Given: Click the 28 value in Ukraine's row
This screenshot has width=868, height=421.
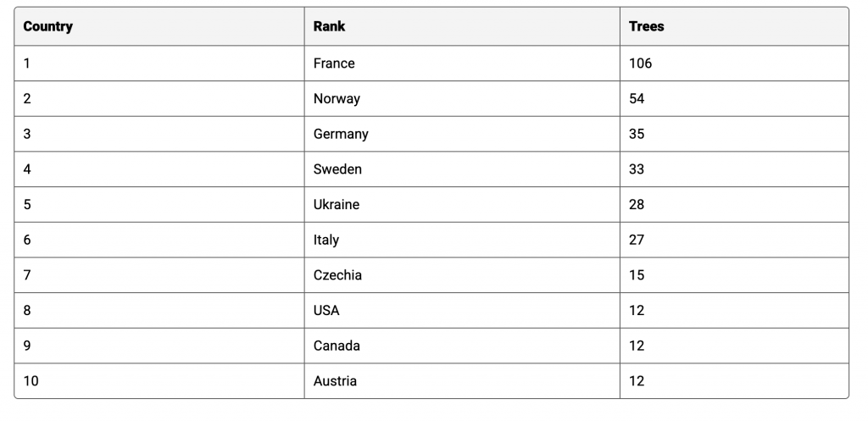Looking at the screenshot, I should pyautogui.click(x=637, y=205).
